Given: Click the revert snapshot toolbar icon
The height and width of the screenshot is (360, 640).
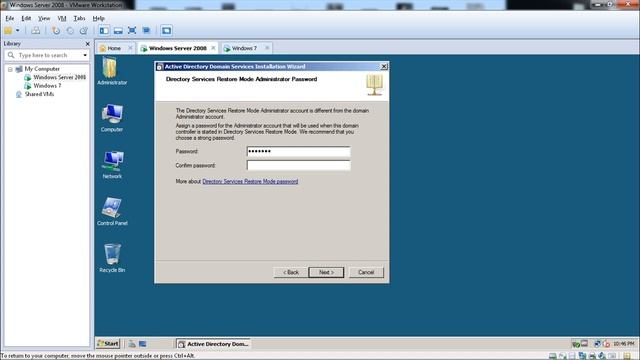Looking at the screenshot, I should (70, 31).
